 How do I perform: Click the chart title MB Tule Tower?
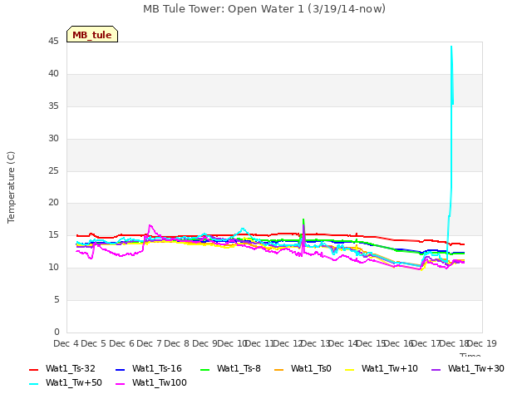264,9
